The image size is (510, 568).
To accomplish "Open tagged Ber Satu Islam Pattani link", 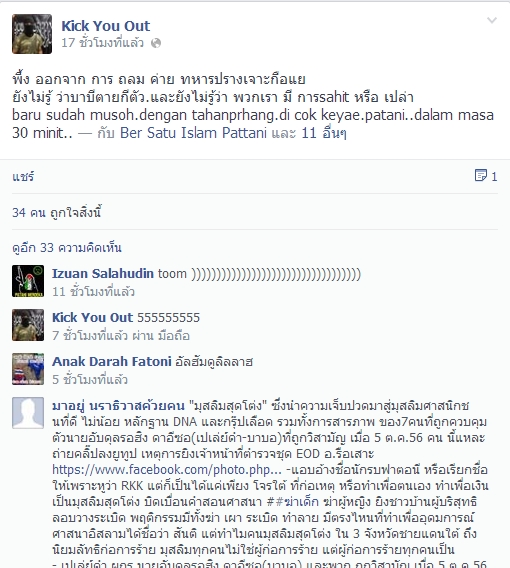I will 193,133.
